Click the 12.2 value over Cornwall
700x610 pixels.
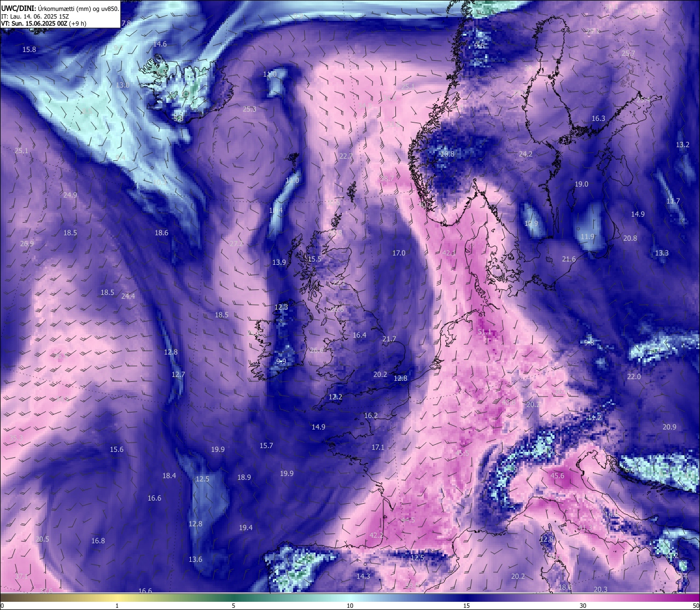coord(335,397)
